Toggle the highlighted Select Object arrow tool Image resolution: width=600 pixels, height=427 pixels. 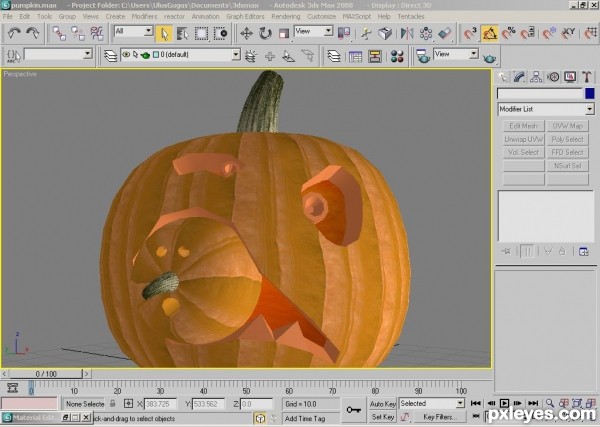tap(164, 33)
